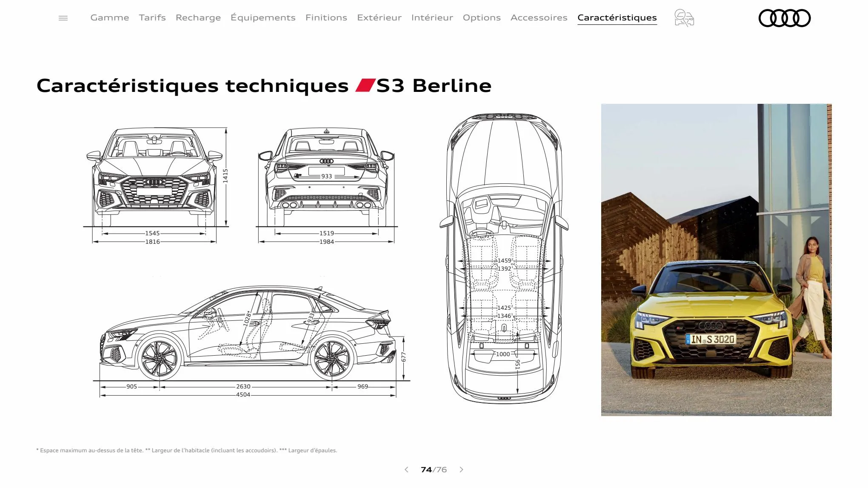Image resolution: width=868 pixels, height=488 pixels.
Task: Click the rear cabin width 1425
Action: pos(505,308)
